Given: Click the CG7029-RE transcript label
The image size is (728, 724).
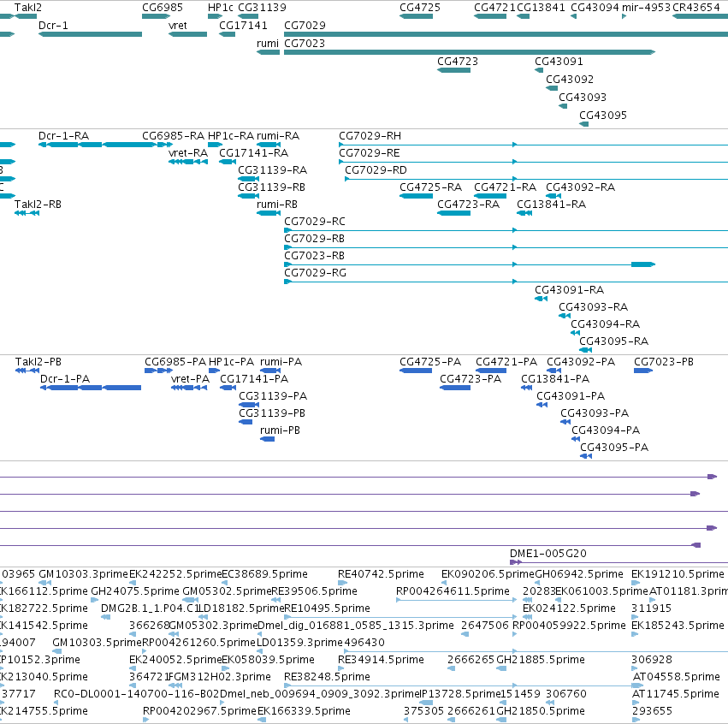Looking at the screenshot, I should pos(370,153).
